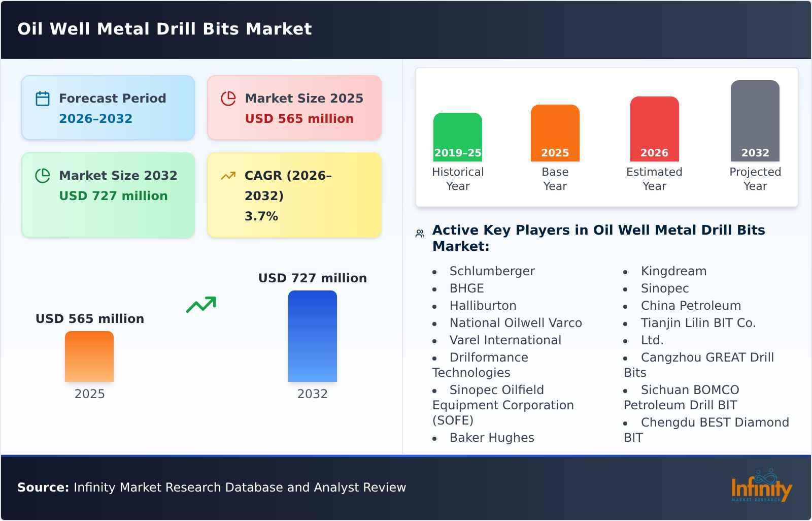Image resolution: width=812 pixels, height=521 pixels.
Task: Click the Projected Year label
Action: 755,179
